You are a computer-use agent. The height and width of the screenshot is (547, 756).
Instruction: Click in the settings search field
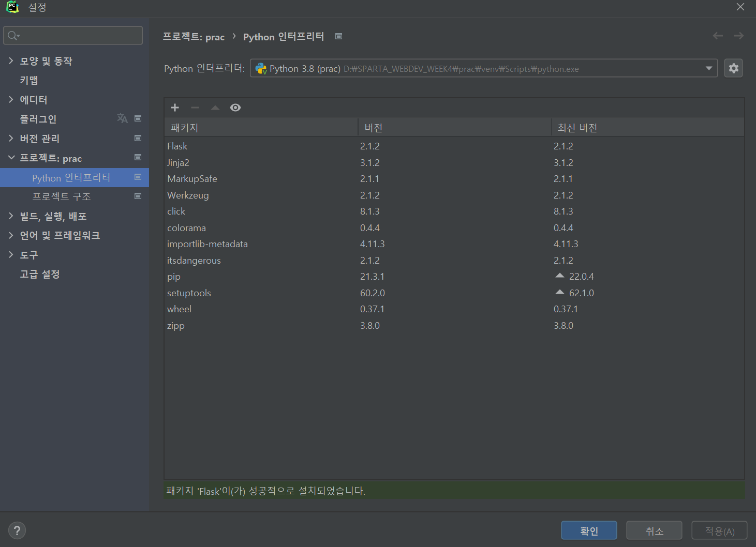(x=73, y=36)
